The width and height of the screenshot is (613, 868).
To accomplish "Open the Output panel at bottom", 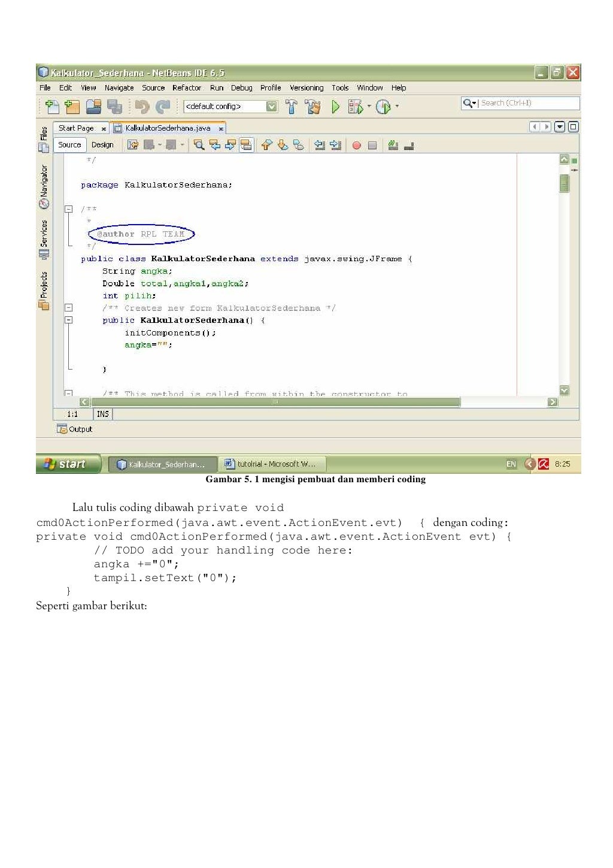I will (75, 429).
